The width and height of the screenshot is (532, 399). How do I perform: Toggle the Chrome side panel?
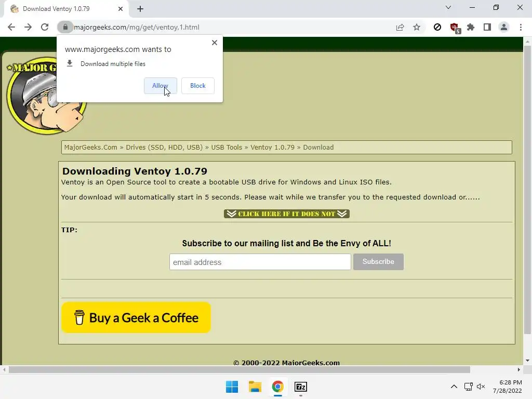click(487, 27)
